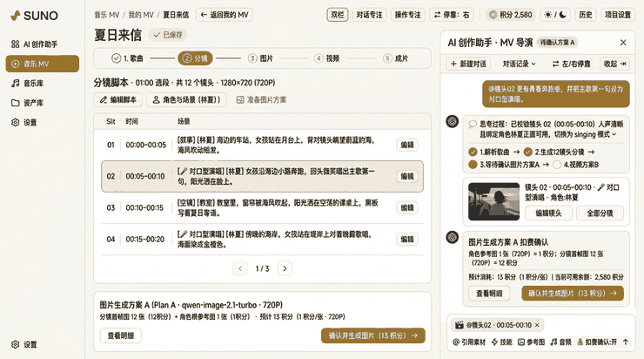Screen dimensions: 644x359
Task: Click step 2.生成12镜头分镜 check mark
Action: click(x=527, y=152)
